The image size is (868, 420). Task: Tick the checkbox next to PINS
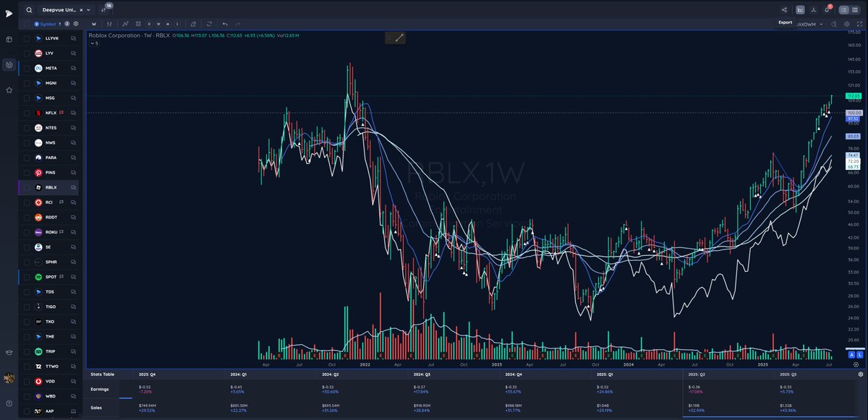point(27,172)
